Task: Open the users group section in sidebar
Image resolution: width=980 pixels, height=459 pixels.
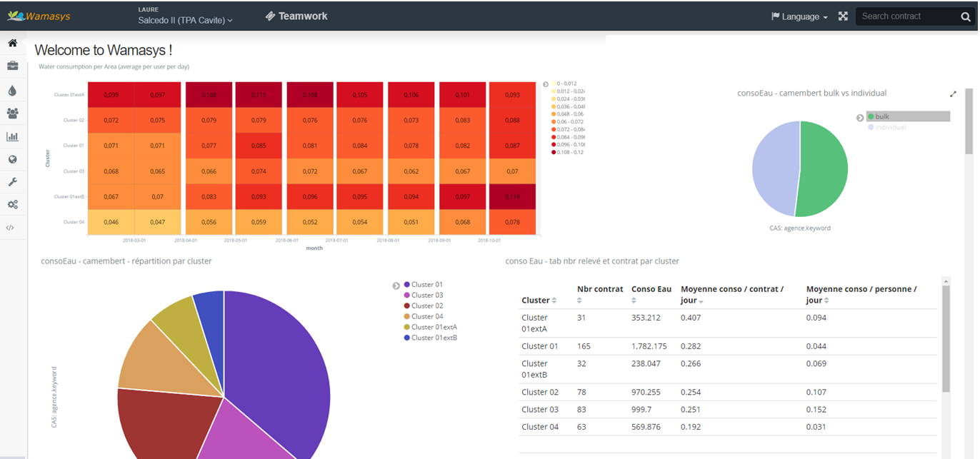Action: 12,113
